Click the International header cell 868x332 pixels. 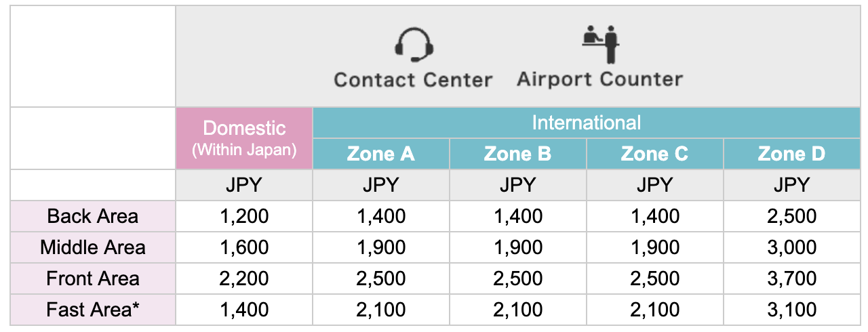(587, 123)
